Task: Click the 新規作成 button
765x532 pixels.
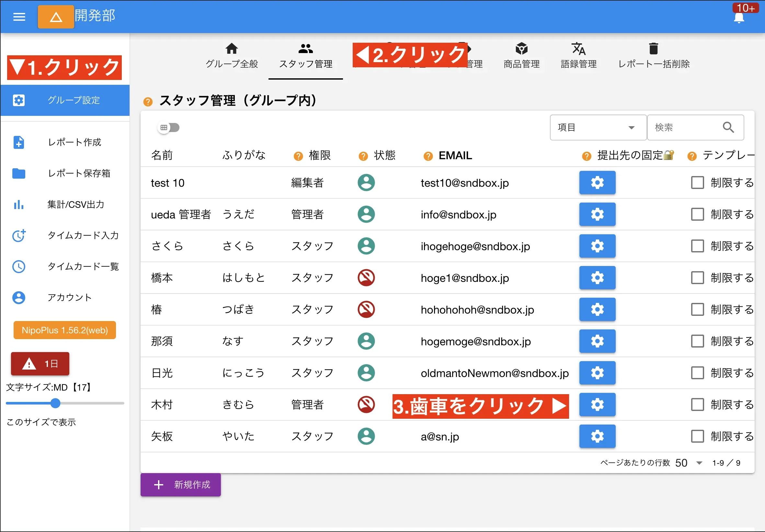Action: (x=180, y=485)
